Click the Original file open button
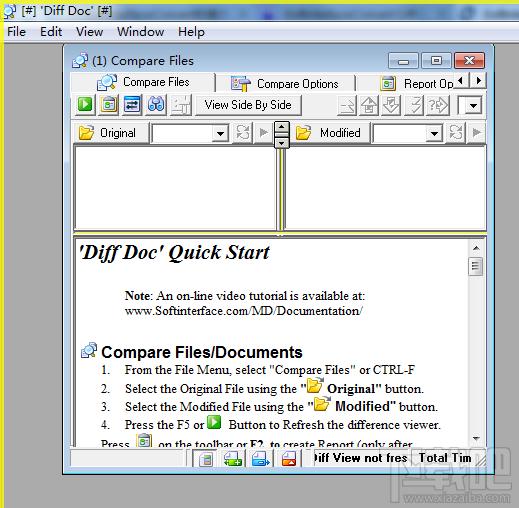This screenshot has height=508, width=519. point(111,133)
